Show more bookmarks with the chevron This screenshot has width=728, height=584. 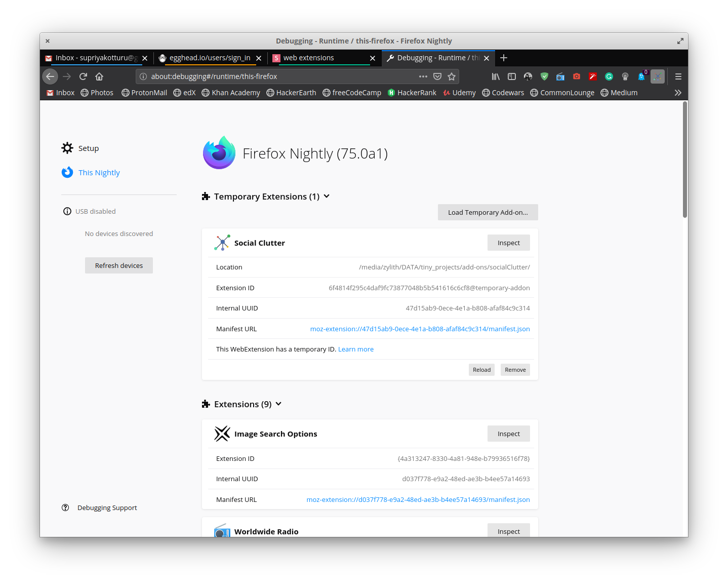678,93
